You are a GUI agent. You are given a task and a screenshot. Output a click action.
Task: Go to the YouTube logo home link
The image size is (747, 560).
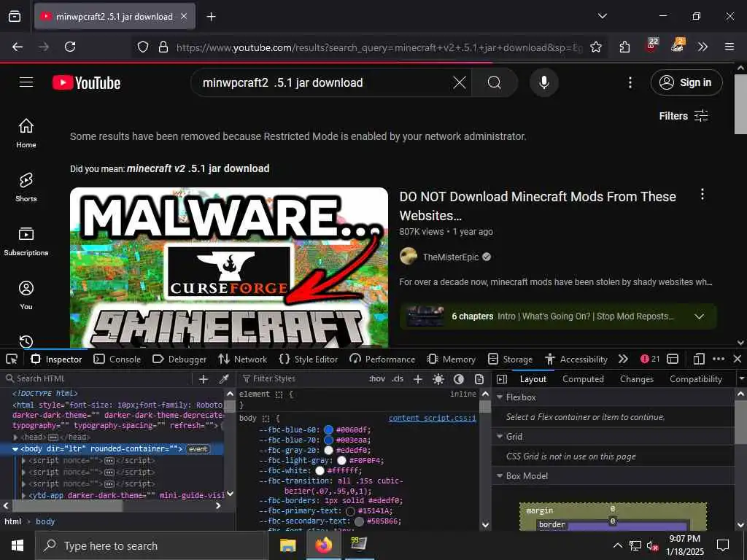[x=86, y=83]
